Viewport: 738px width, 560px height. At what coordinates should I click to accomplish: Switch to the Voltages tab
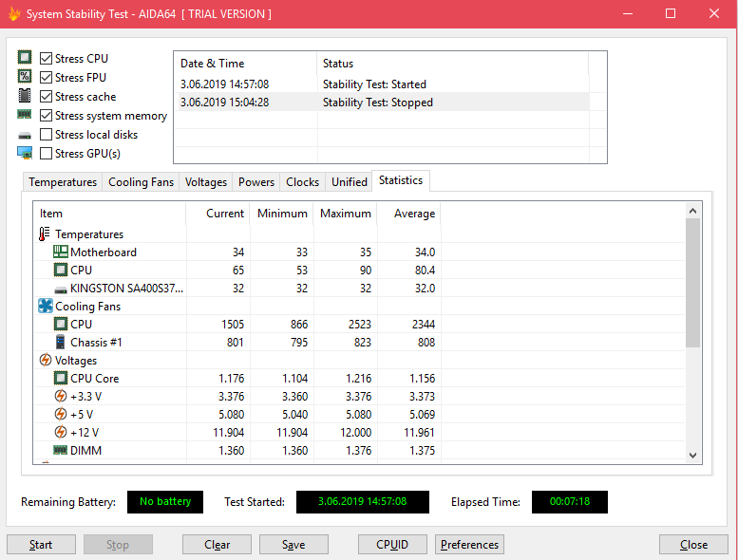pos(206,182)
